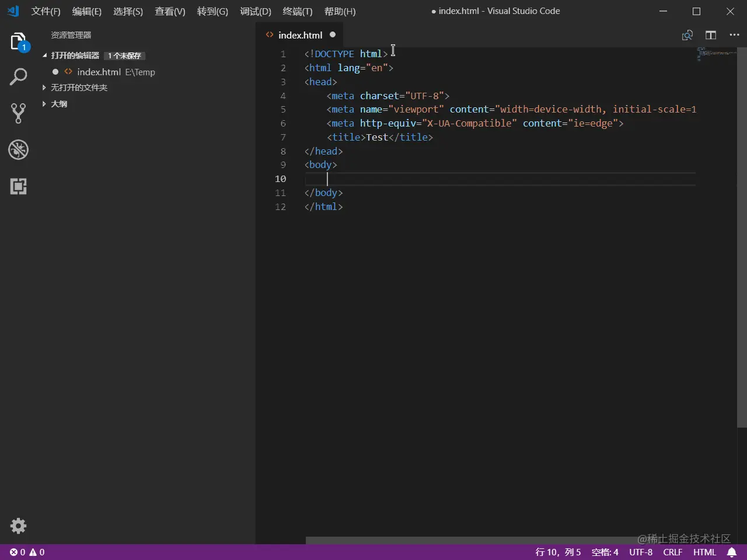
Task: Click the CRLF end-of-line selector
Action: [673, 552]
